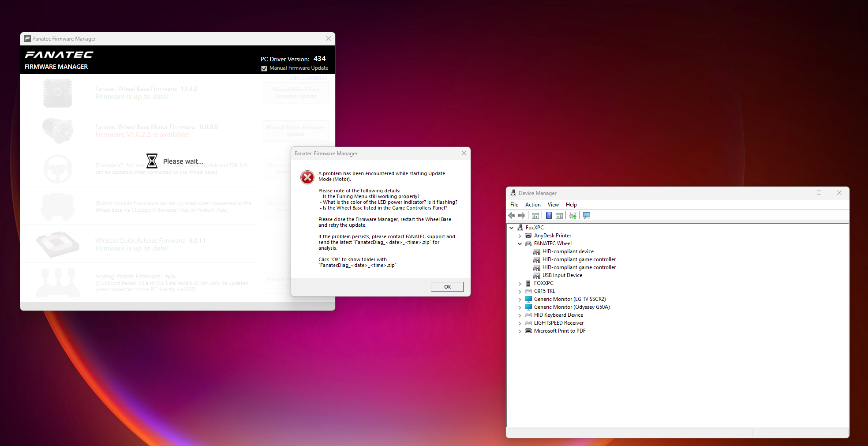This screenshot has width=868, height=446.
Task: Click the hourglass Please wait icon
Action: click(x=152, y=161)
